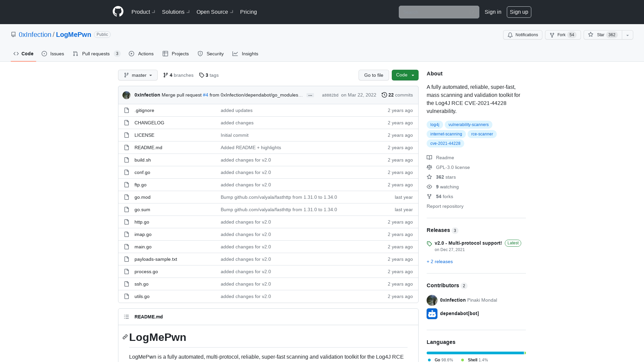Open the Insights tab

[245, 54]
